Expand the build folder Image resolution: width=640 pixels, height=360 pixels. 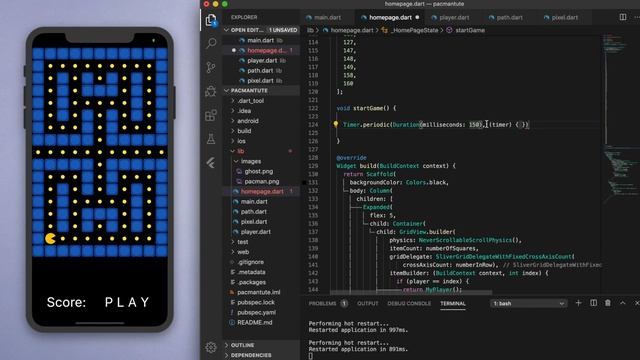click(x=261, y=131)
